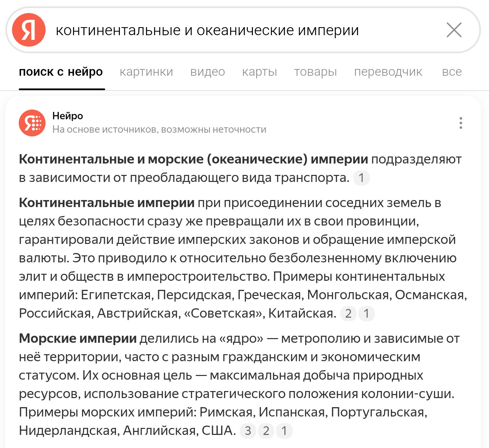Open the карты tab

[x=260, y=72]
